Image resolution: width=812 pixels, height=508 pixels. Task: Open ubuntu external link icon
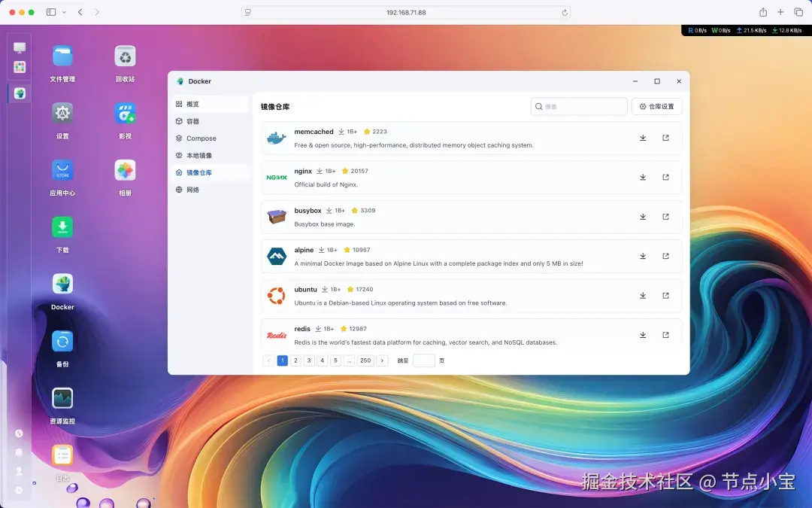[665, 296]
